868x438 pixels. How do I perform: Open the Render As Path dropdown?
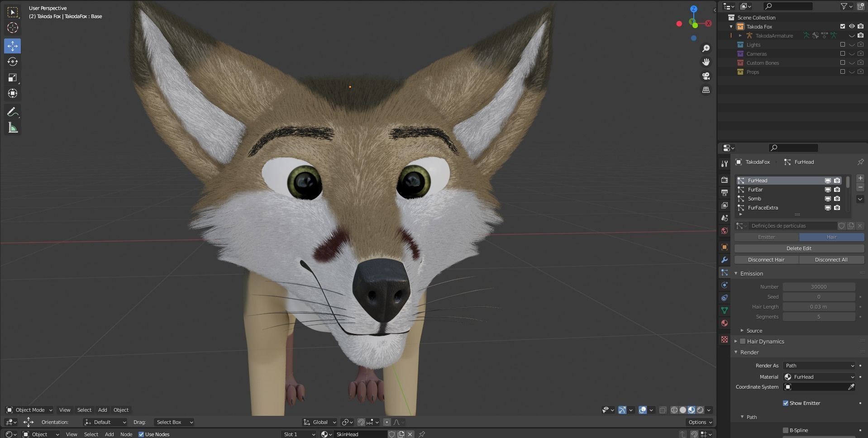point(819,366)
